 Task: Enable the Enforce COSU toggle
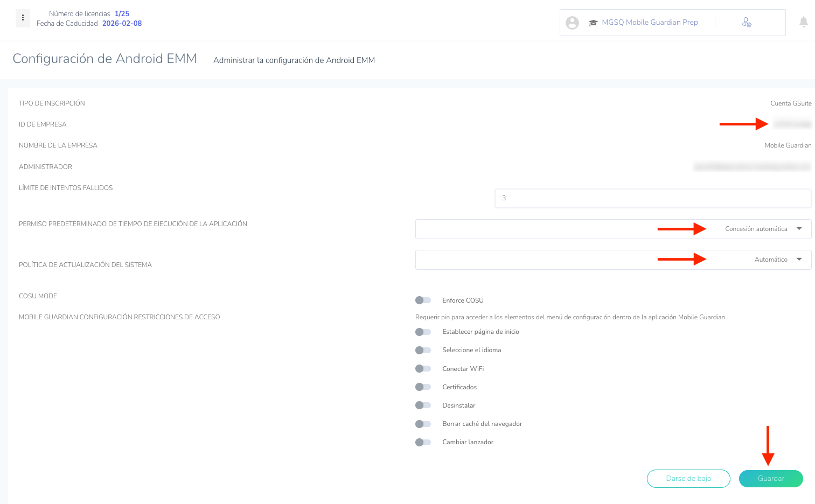point(423,300)
